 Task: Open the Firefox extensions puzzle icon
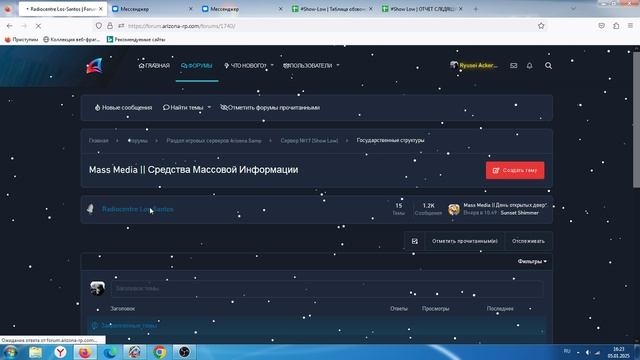(x=616, y=26)
